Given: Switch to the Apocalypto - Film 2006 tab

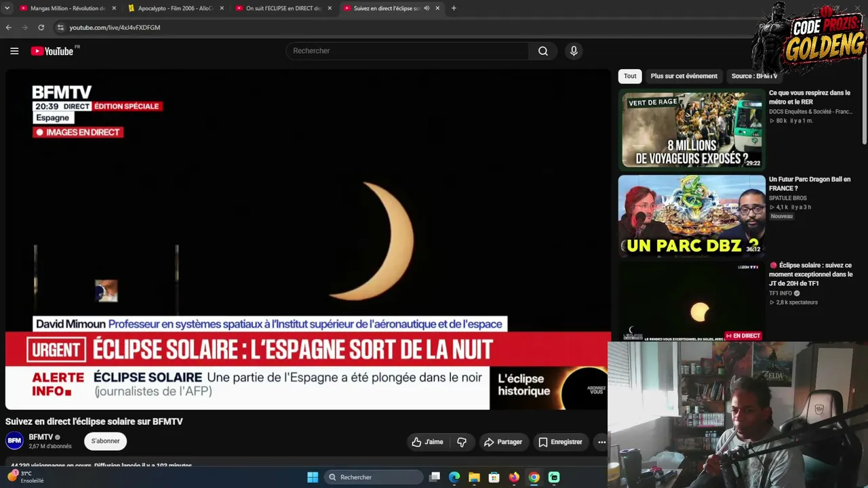Looking at the screenshot, I should (x=175, y=8).
